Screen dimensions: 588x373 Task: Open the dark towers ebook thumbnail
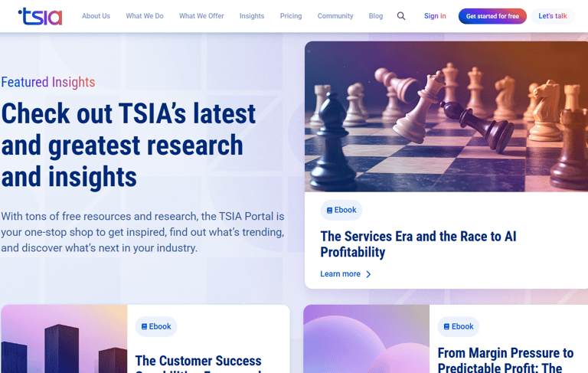(x=64, y=339)
